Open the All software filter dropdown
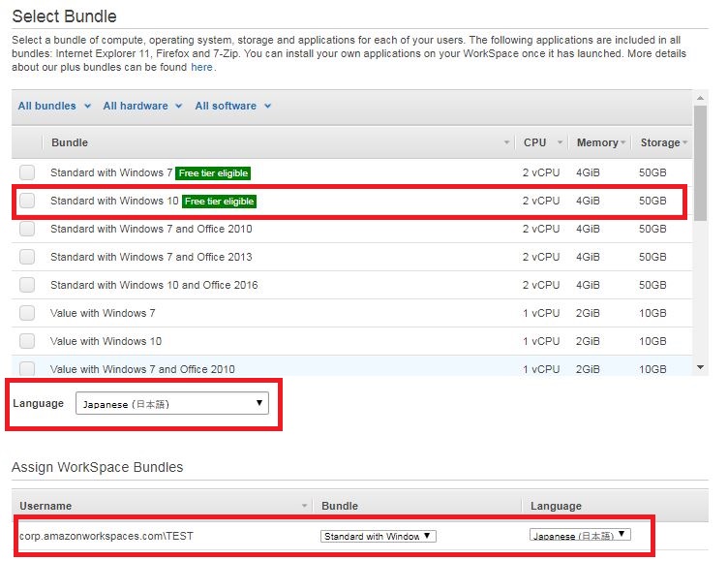728x561 pixels. 233,106
